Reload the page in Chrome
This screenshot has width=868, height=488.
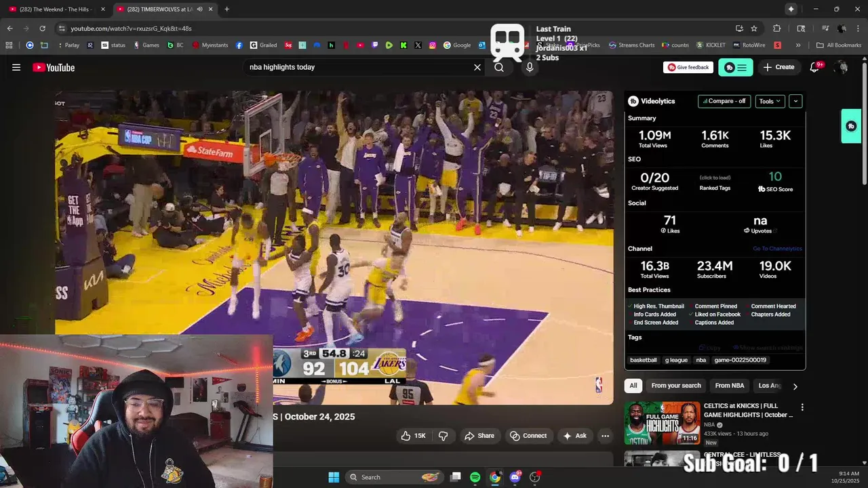click(42, 28)
